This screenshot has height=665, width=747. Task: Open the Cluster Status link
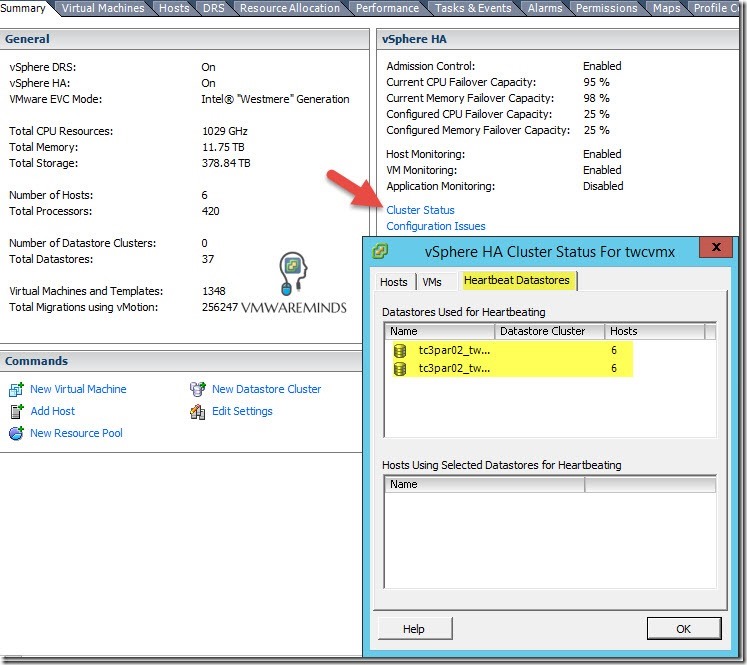point(420,210)
